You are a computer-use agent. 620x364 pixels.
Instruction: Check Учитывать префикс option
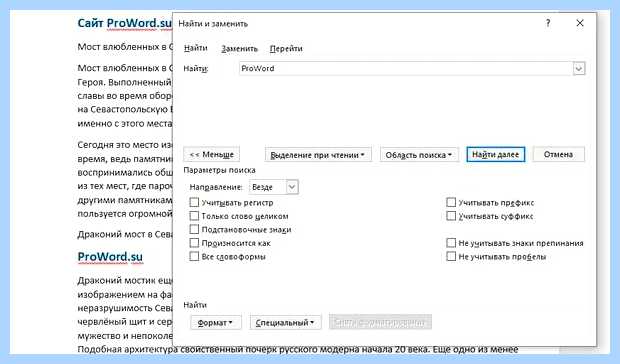coord(451,202)
